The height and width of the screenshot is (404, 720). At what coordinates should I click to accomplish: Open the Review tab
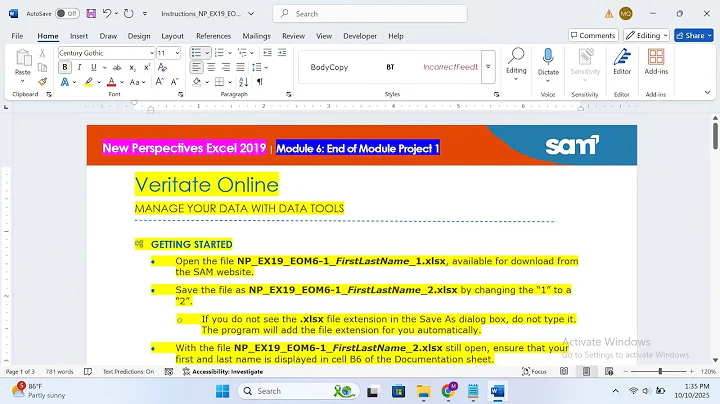[x=293, y=36]
